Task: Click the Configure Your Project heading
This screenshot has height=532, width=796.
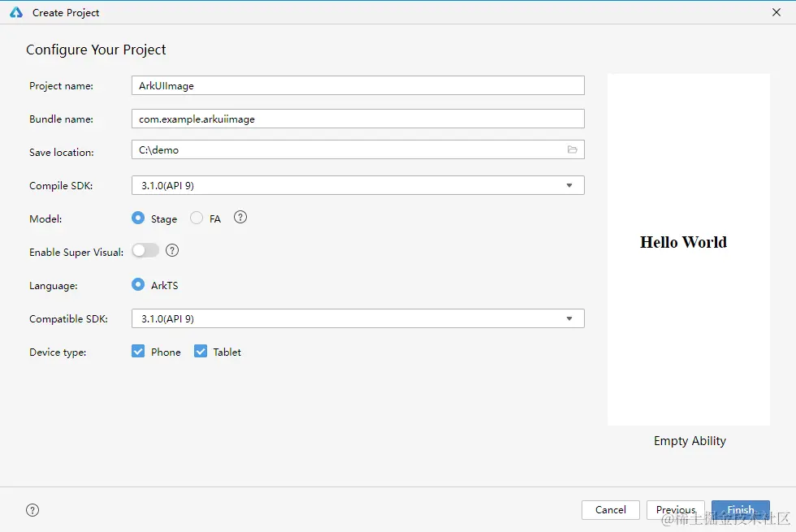Action: click(x=96, y=50)
